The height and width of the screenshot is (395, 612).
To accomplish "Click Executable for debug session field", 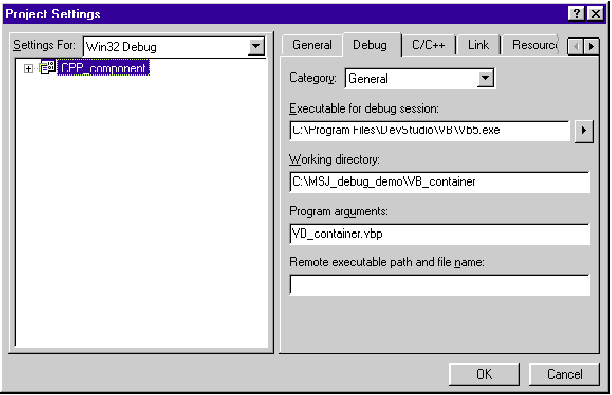I will pyautogui.click(x=430, y=130).
